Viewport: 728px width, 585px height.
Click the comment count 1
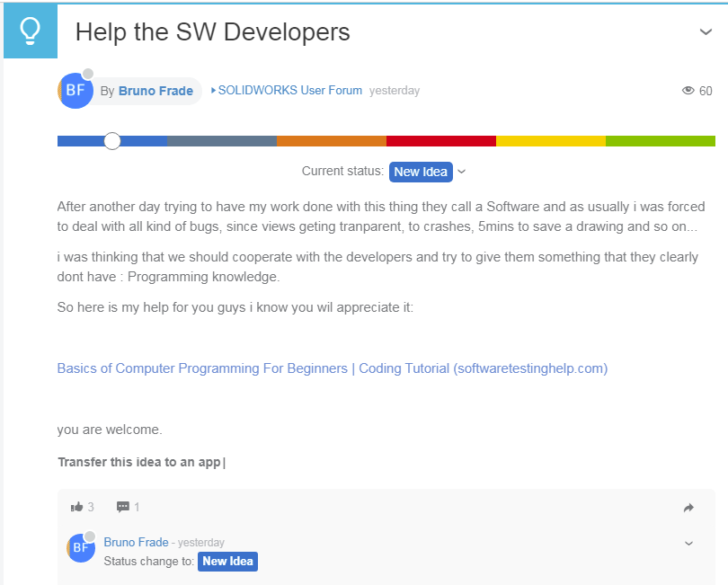[x=137, y=507]
